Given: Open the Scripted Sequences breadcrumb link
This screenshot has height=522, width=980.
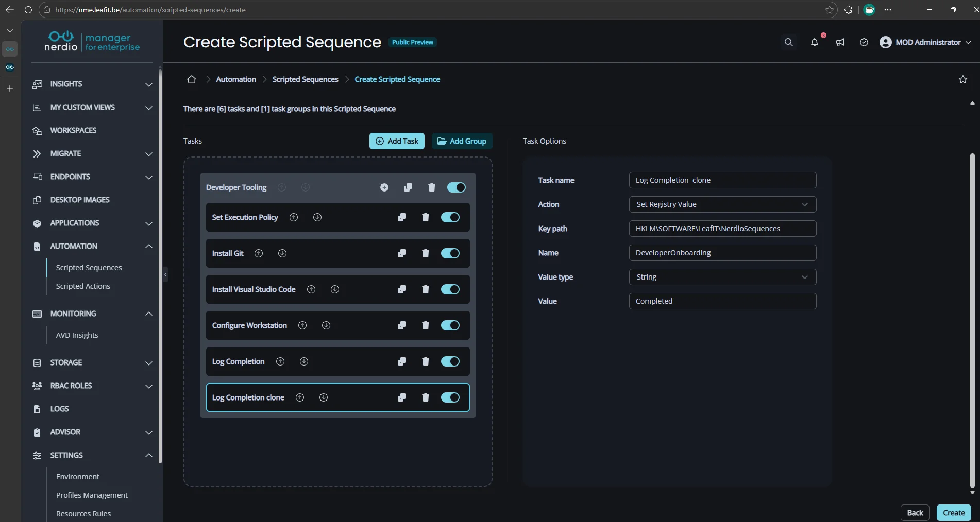Looking at the screenshot, I should point(305,79).
